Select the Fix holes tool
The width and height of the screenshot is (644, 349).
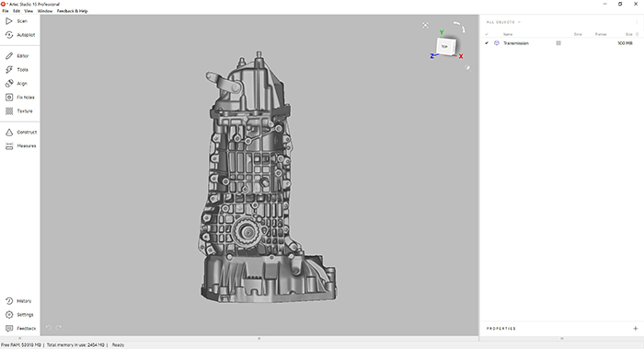point(19,98)
